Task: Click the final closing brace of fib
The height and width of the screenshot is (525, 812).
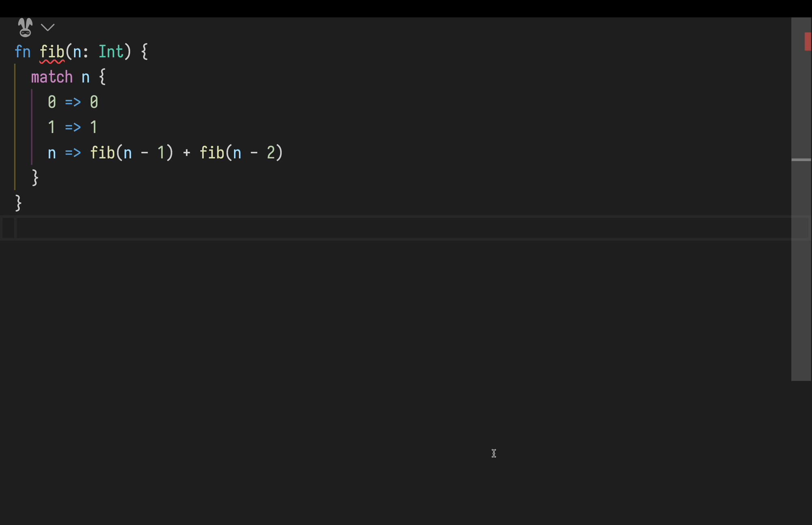Action: point(18,203)
